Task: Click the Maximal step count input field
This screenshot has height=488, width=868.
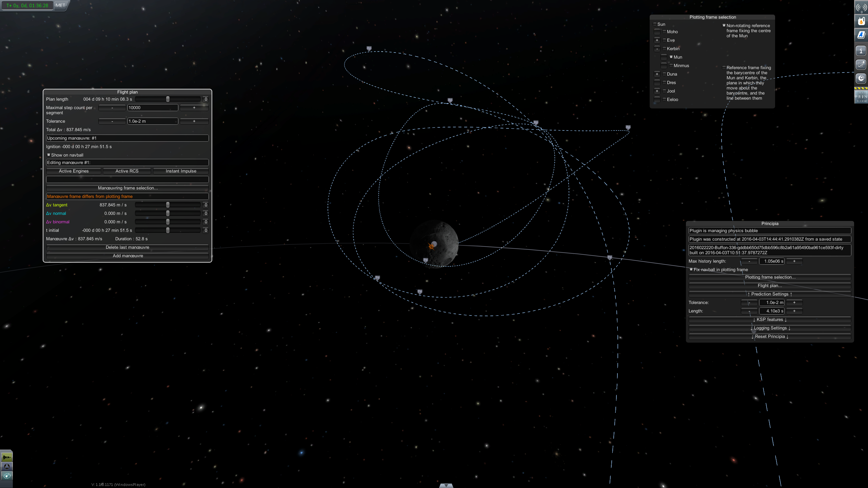Action: [153, 107]
